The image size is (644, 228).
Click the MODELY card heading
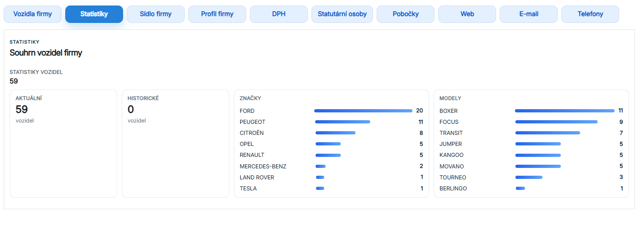click(450, 98)
